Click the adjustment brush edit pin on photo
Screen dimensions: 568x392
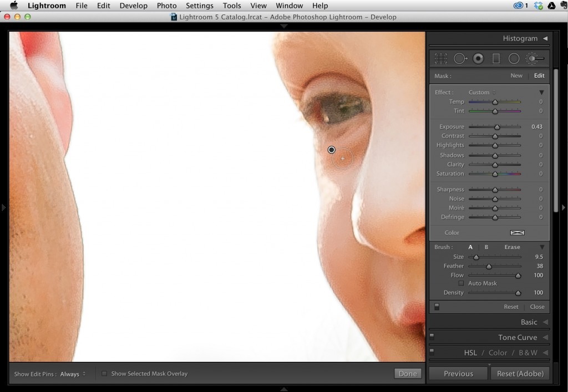click(x=332, y=150)
